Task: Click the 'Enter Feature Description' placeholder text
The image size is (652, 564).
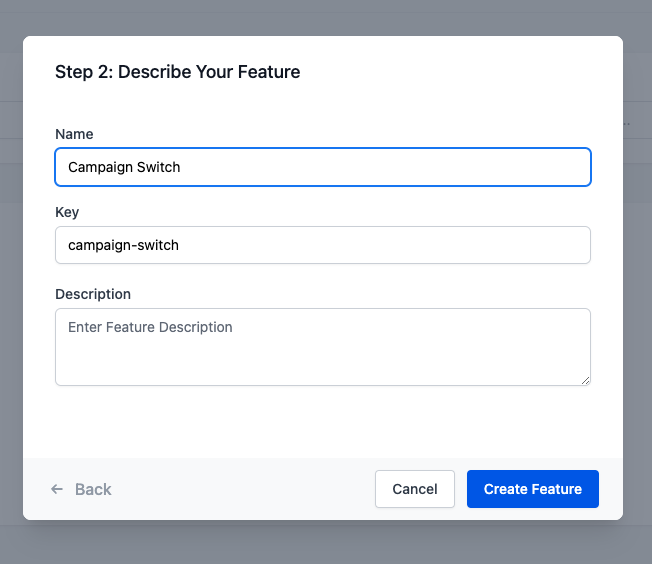Action: (x=150, y=327)
